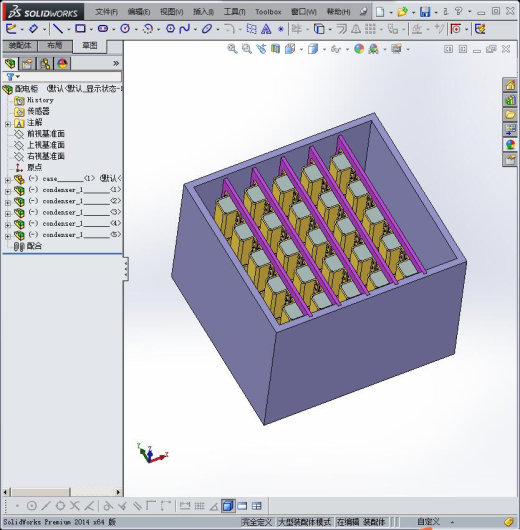Expand the 注解 annotations node
The height and width of the screenshot is (530, 520).
8,124
